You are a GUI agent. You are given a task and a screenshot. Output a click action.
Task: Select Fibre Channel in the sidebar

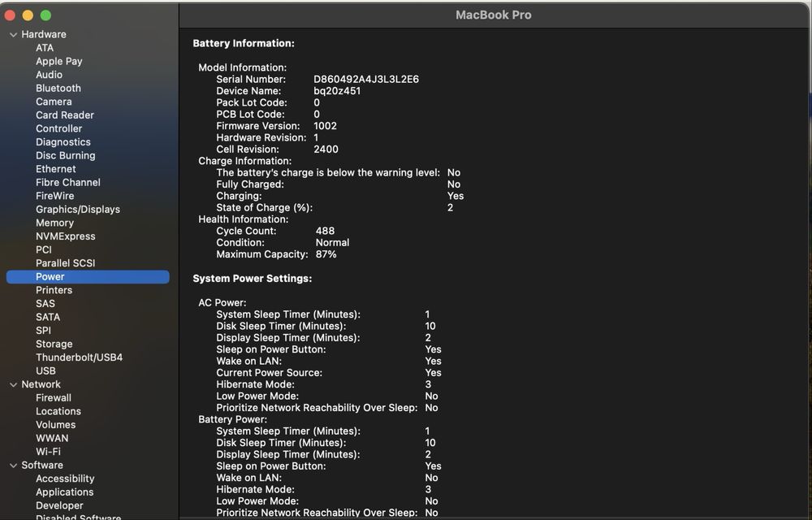(x=68, y=182)
